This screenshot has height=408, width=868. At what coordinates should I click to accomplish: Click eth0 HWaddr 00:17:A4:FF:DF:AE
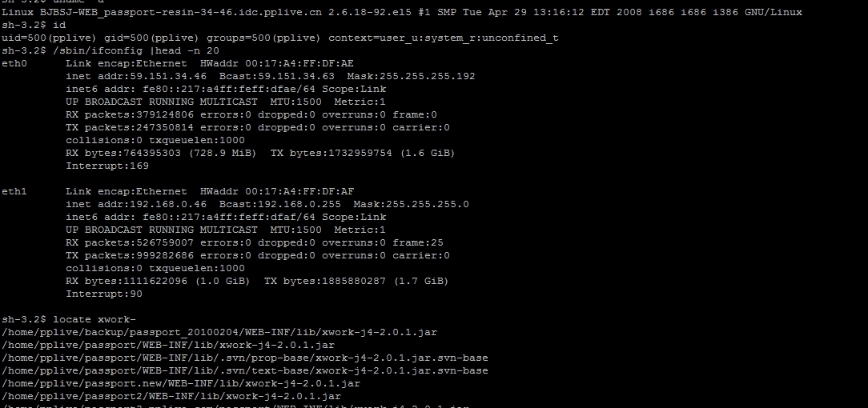(277, 63)
